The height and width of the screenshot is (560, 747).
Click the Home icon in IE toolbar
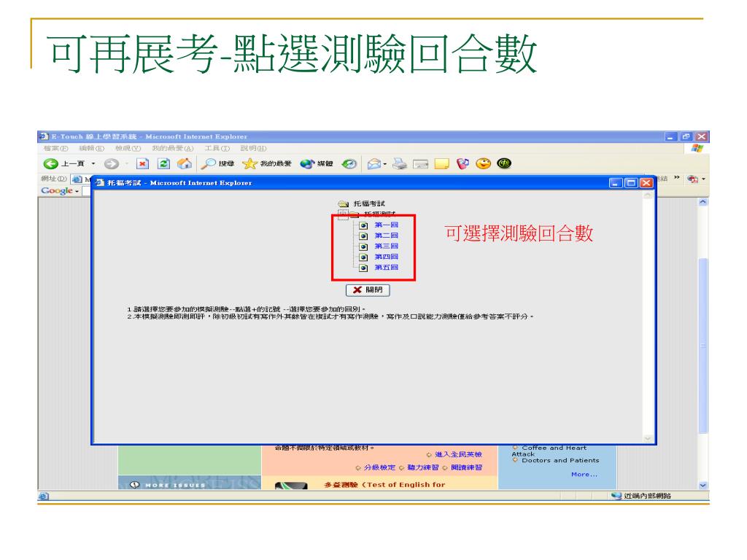click(x=184, y=164)
